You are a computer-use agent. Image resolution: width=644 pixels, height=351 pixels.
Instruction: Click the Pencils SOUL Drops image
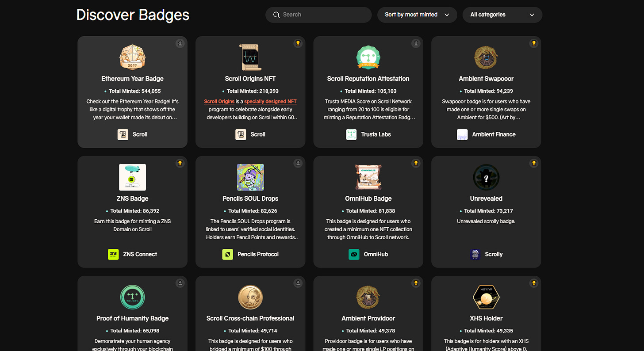(x=250, y=177)
